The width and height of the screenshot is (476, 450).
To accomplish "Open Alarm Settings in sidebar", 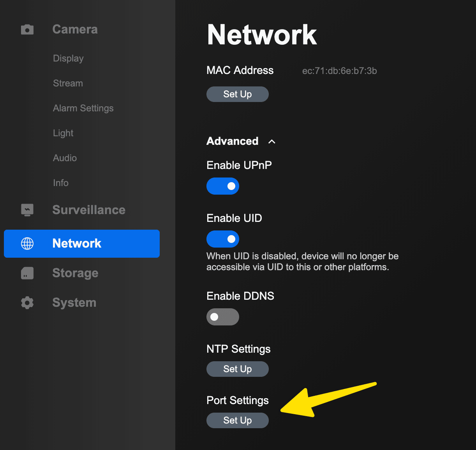I will [83, 108].
